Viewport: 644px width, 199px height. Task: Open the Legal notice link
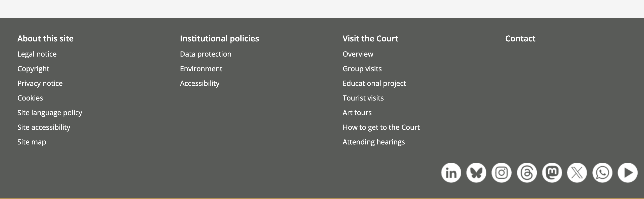pyautogui.click(x=37, y=54)
